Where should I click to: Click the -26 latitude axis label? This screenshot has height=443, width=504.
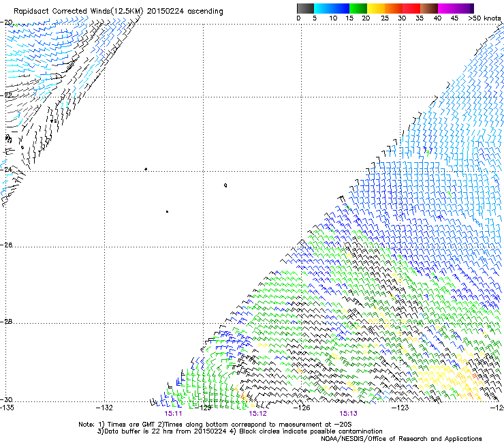pos(6,245)
